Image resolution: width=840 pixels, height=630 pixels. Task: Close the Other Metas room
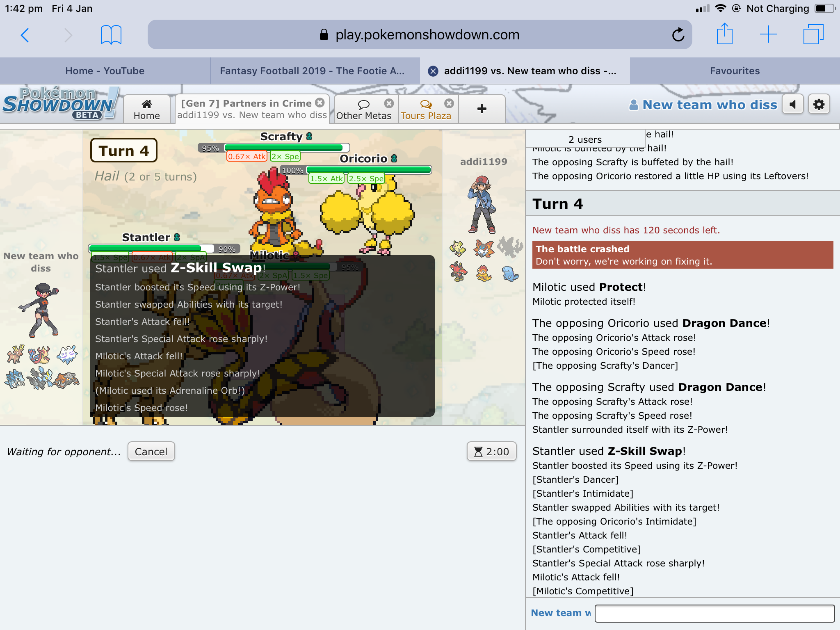[389, 103]
